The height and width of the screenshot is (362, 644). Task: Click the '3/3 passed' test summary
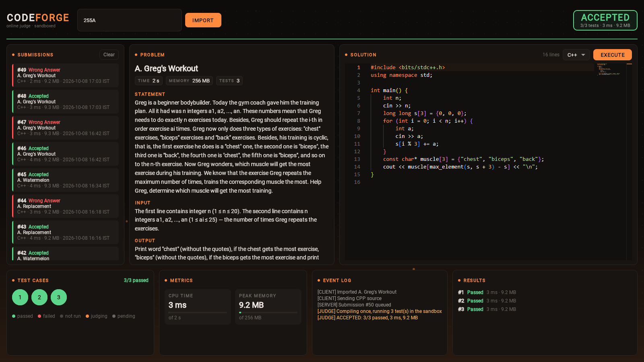click(136, 280)
